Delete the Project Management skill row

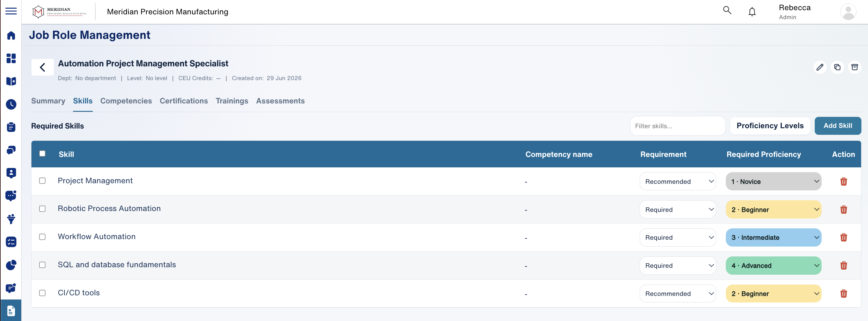tap(843, 181)
